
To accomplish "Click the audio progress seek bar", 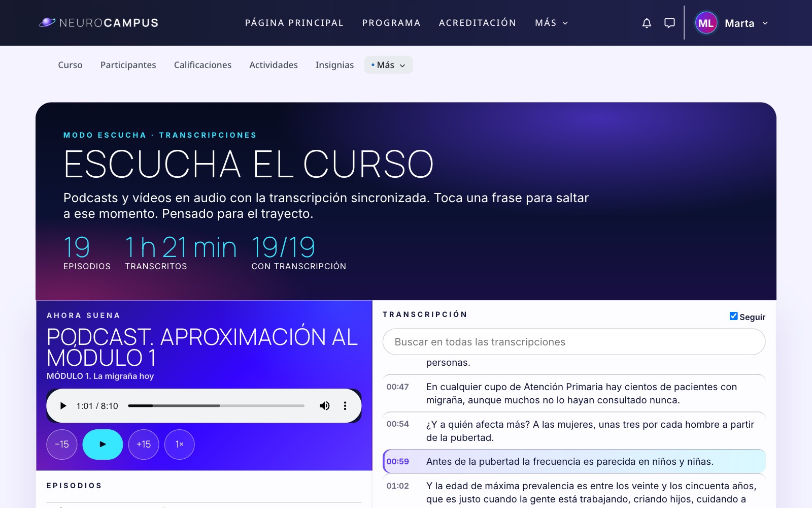I will pos(216,406).
